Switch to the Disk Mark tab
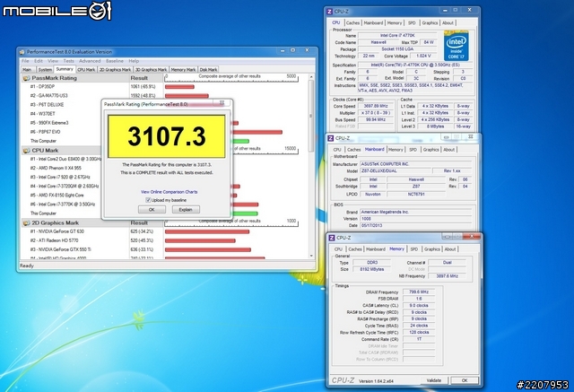Image resolution: width=574 pixels, height=392 pixels. point(208,70)
